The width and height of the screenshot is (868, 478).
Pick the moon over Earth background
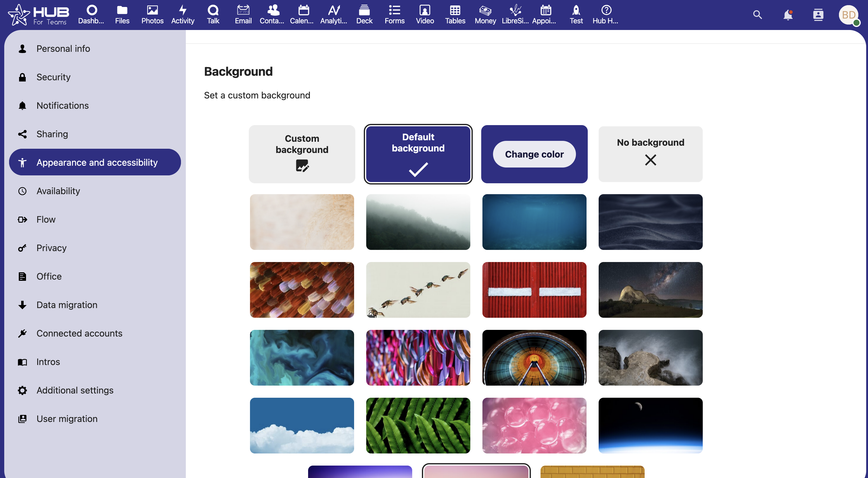[x=650, y=425]
